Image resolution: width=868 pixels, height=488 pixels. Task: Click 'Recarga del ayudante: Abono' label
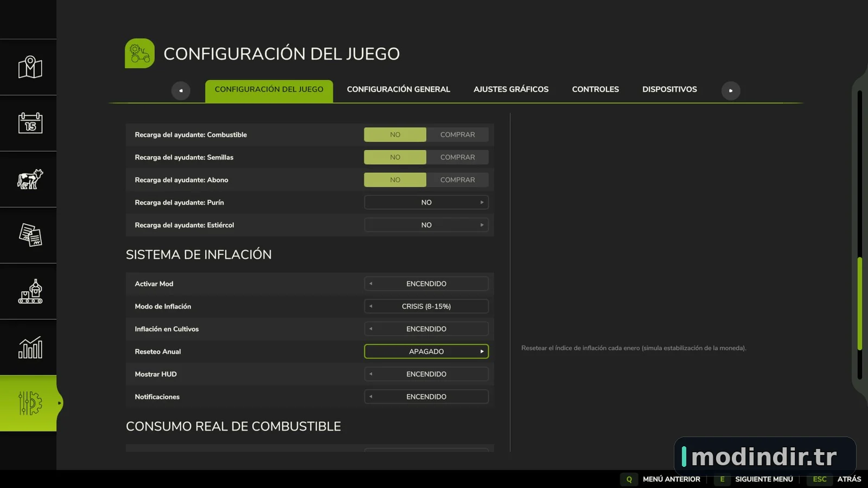[x=181, y=180]
